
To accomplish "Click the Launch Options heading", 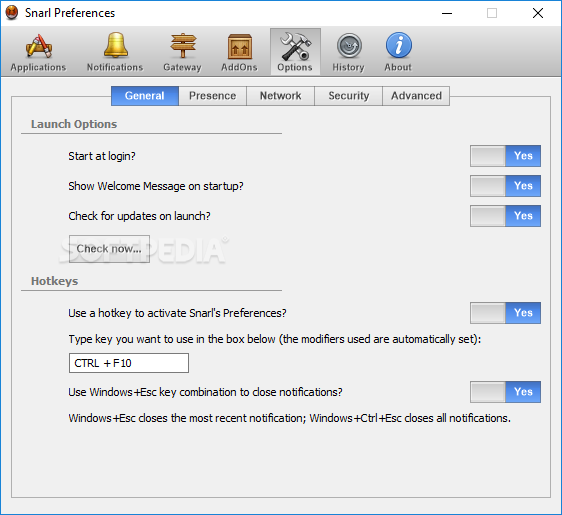I will coord(74,124).
